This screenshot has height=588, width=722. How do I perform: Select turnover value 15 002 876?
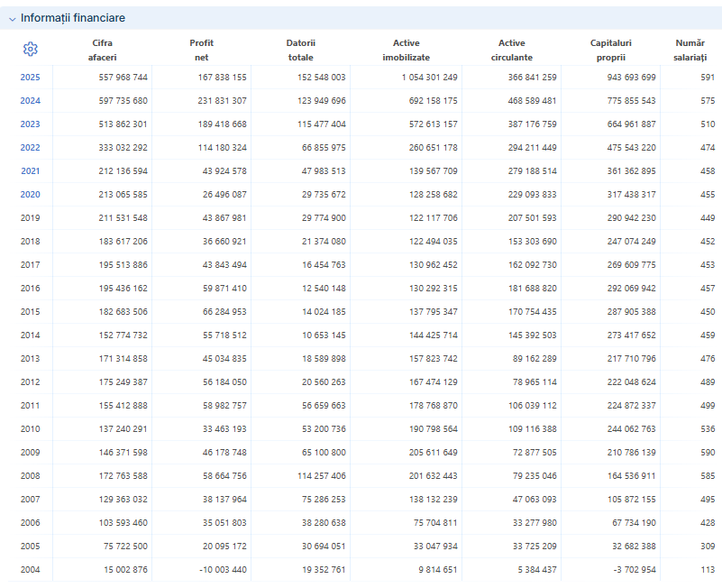coord(125,570)
